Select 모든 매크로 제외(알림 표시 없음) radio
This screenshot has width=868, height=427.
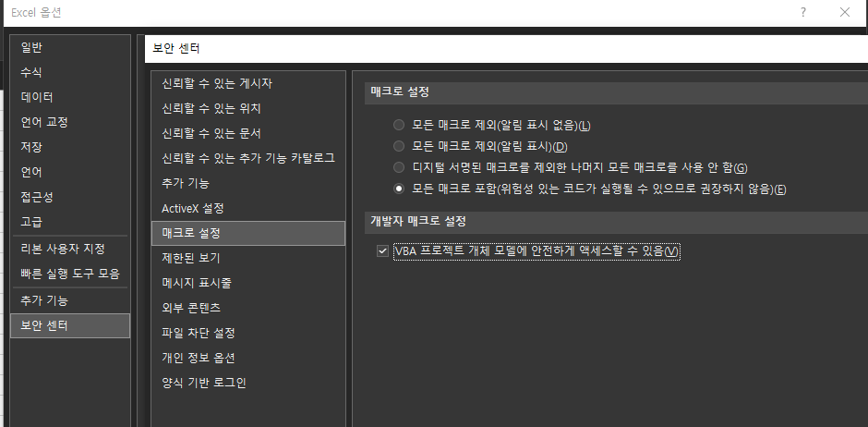(x=399, y=125)
